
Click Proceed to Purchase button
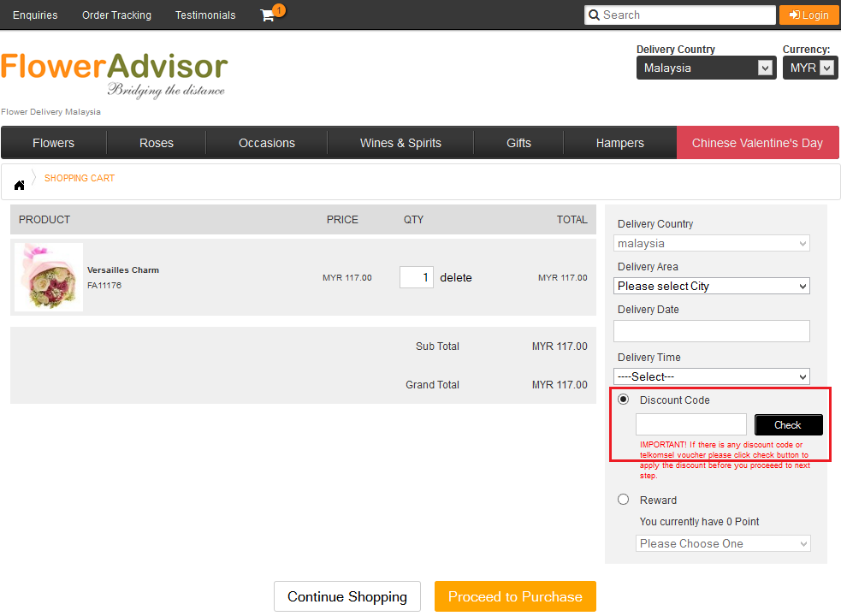[x=515, y=596]
